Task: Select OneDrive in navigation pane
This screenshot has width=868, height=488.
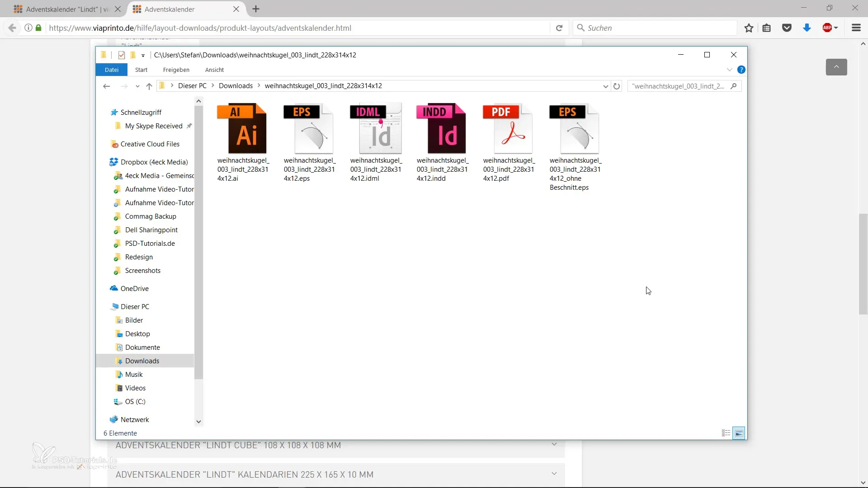Action: [x=134, y=288]
